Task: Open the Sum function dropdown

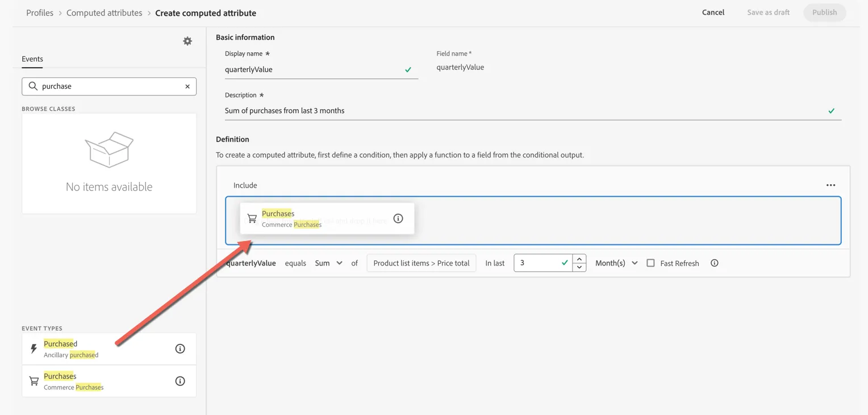Action: tap(329, 263)
